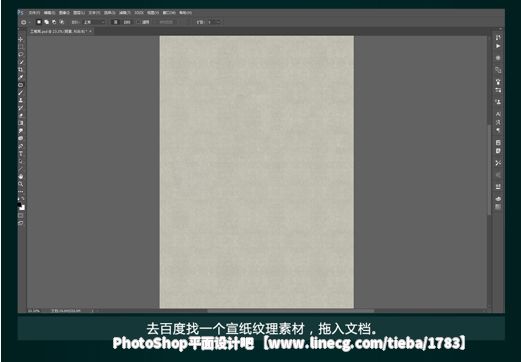Select the Lasso tool
The image size is (521, 362).
[21, 54]
